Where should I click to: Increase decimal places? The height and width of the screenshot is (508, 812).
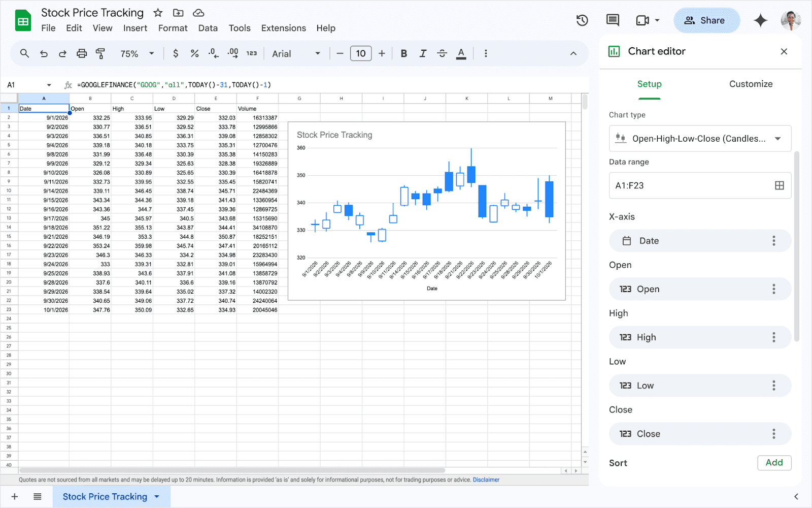(x=232, y=53)
